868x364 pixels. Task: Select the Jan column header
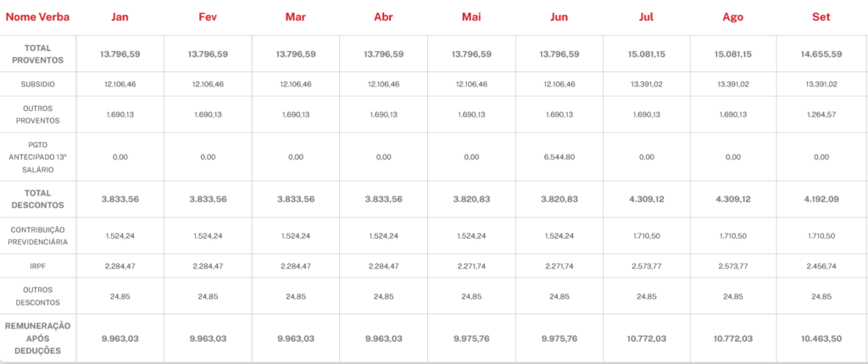120,17
